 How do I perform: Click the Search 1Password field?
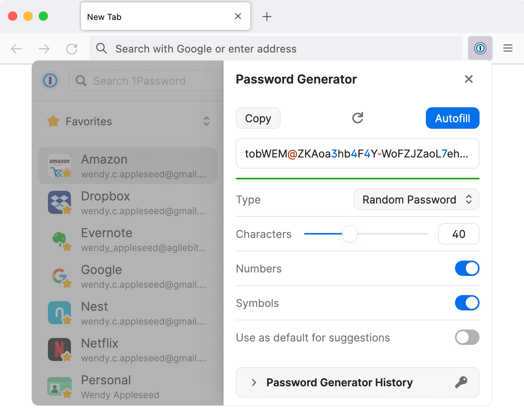149,80
